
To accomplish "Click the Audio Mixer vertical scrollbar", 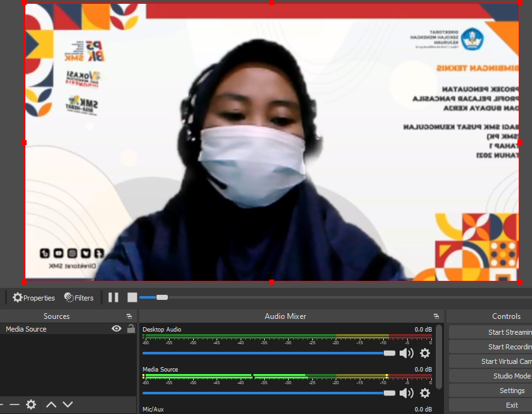I will click(x=439, y=356).
